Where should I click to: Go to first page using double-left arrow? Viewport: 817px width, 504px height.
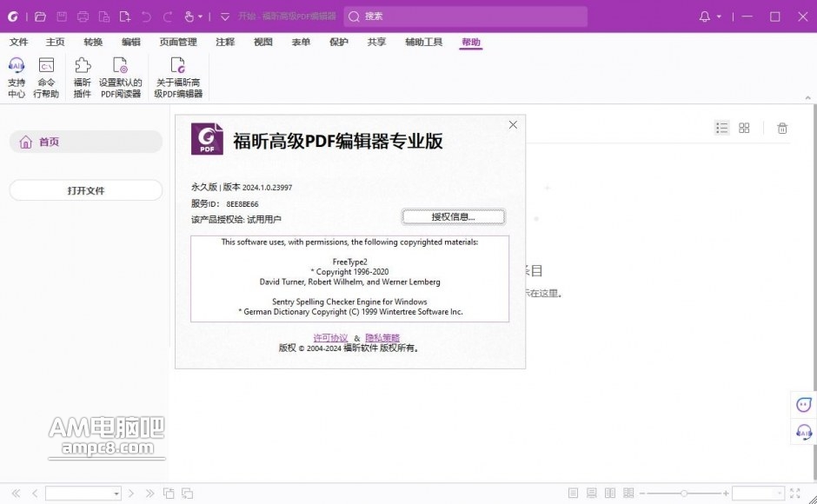click(x=17, y=493)
